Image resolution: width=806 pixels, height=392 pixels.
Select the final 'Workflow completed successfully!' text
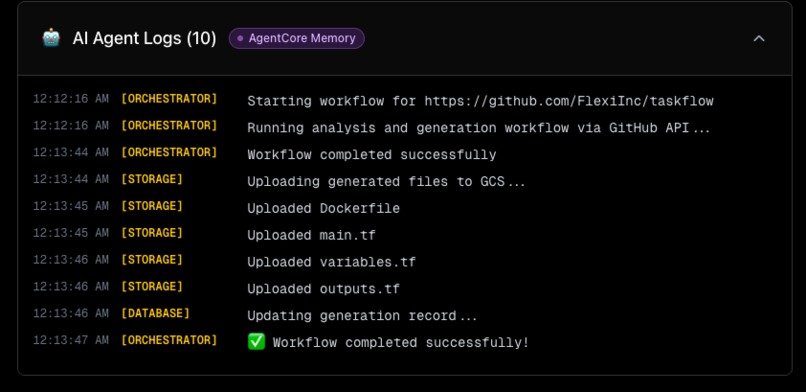(x=401, y=342)
